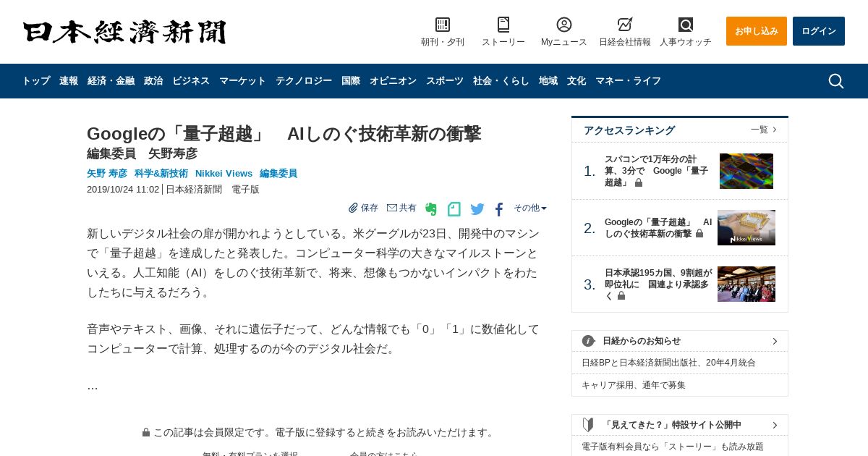Image resolution: width=868 pixels, height=456 pixels.
Task: Open the 地域 section
Action: tap(548, 81)
